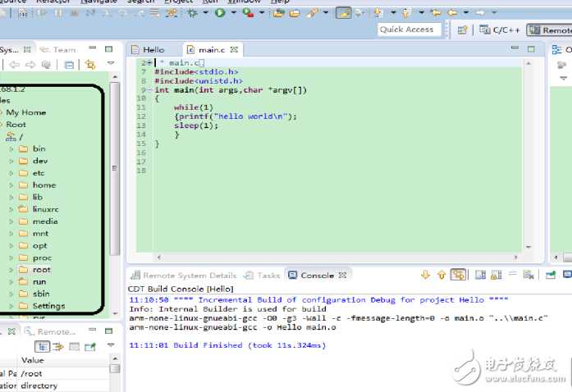The width and height of the screenshot is (572, 392).
Task: Expand the bin folder in tree
Action: pos(11,148)
